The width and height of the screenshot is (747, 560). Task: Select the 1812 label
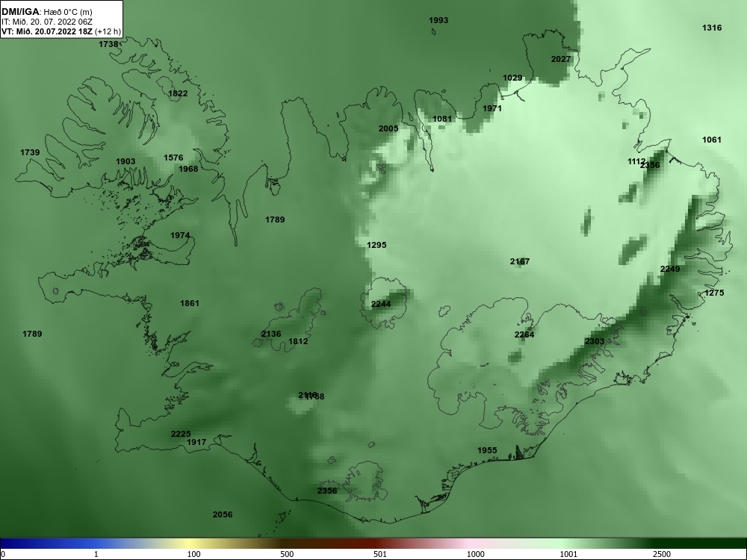(298, 341)
